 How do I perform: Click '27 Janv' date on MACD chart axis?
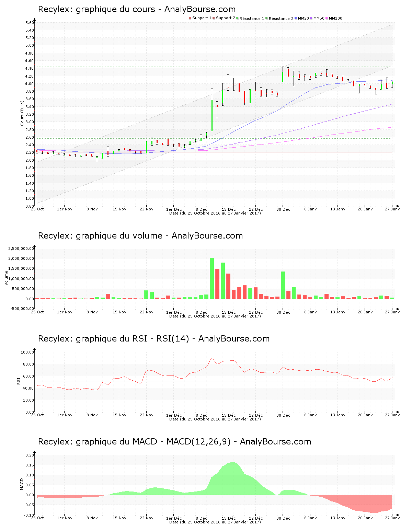click(392, 518)
